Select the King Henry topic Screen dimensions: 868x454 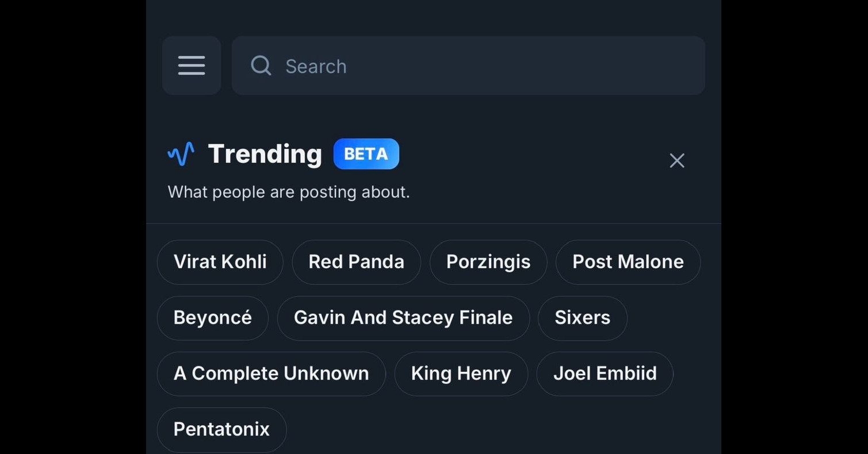click(461, 374)
